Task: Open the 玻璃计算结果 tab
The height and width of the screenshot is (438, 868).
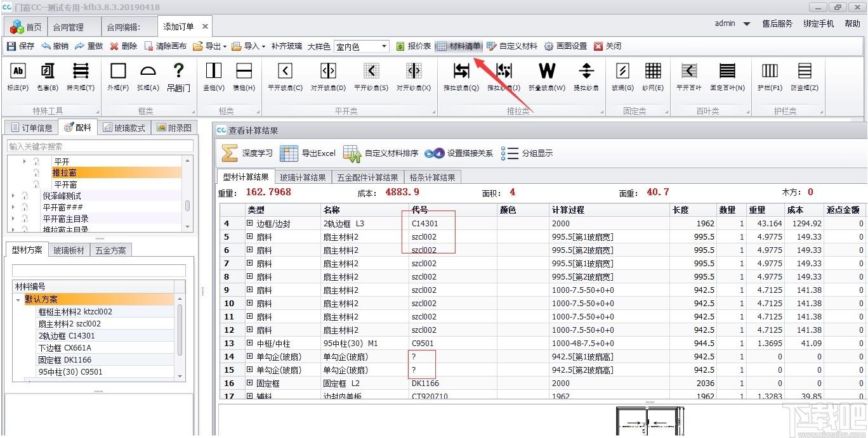Action: 303,177
